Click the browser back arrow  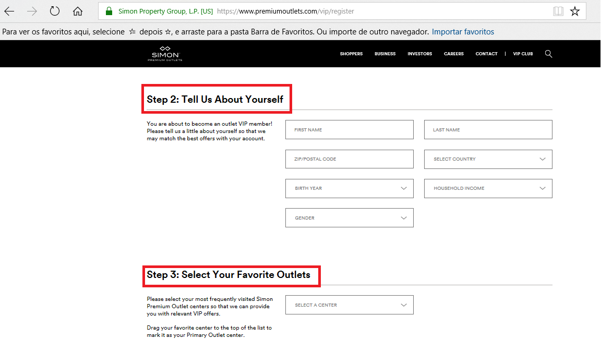9,11
